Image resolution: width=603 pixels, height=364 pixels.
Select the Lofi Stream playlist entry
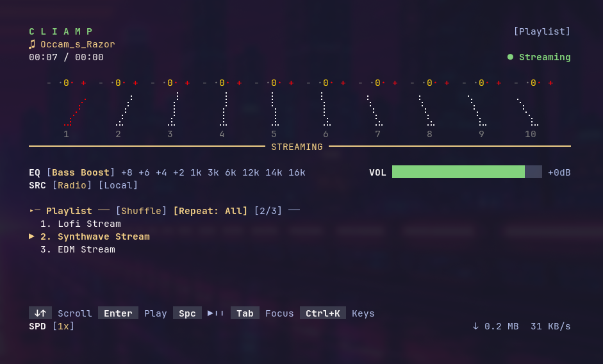(81, 224)
